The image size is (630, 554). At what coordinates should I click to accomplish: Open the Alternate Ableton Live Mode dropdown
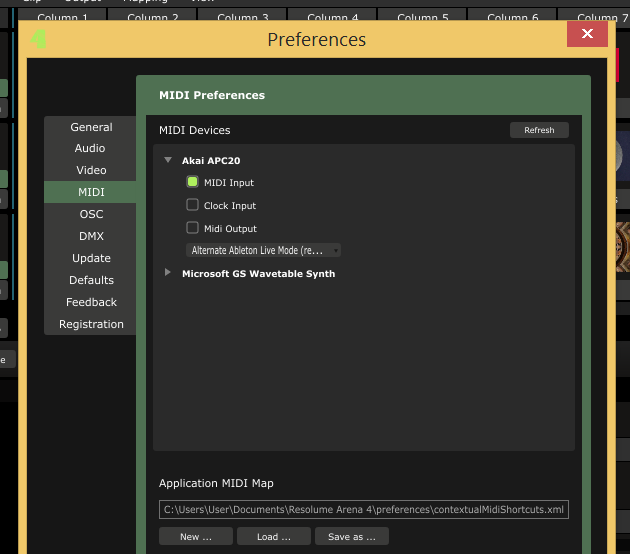(x=263, y=250)
